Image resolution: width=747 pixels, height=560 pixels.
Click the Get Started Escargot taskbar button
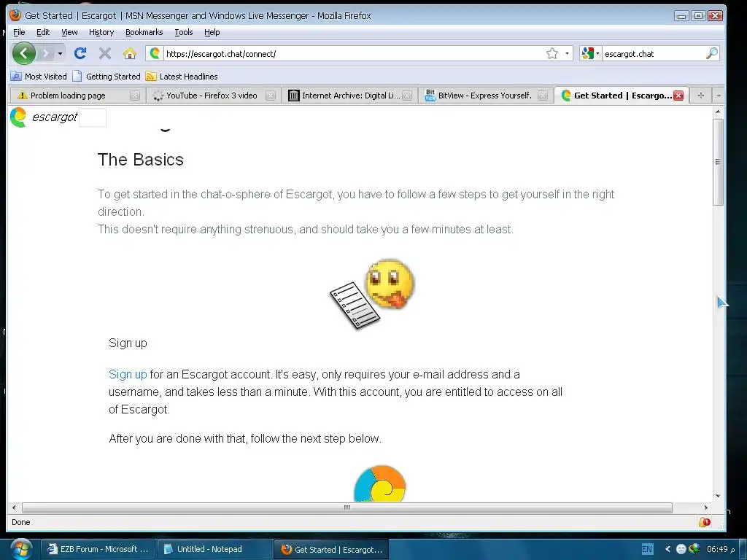(x=332, y=549)
